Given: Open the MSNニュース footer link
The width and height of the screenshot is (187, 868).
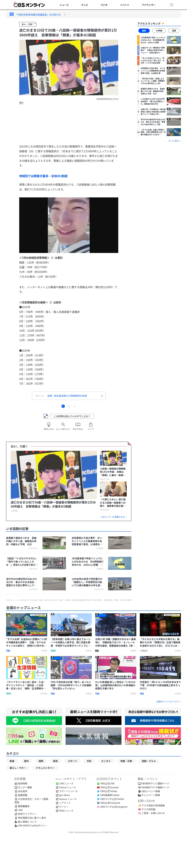Looking at the screenshot, I should [66, 811].
